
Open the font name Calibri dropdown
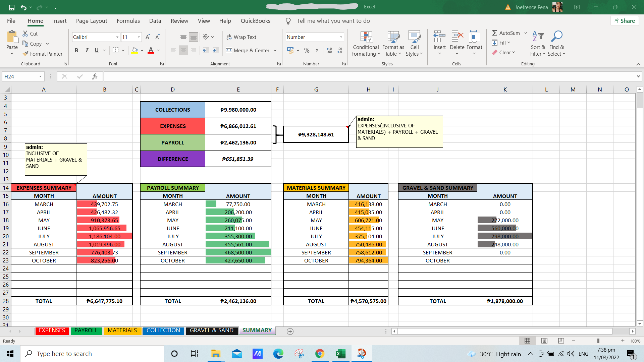coord(117,37)
